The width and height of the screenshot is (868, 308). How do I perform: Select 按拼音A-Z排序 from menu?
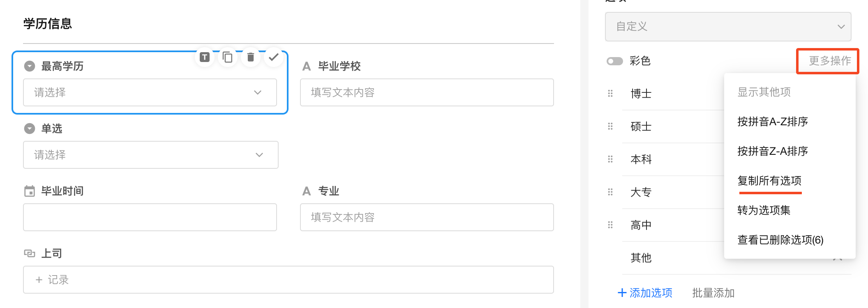pos(773,122)
